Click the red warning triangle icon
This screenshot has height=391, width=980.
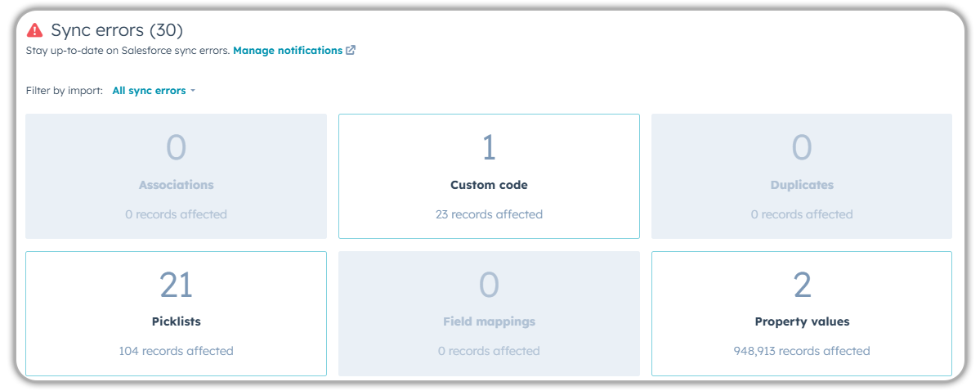pyautogui.click(x=34, y=30)
